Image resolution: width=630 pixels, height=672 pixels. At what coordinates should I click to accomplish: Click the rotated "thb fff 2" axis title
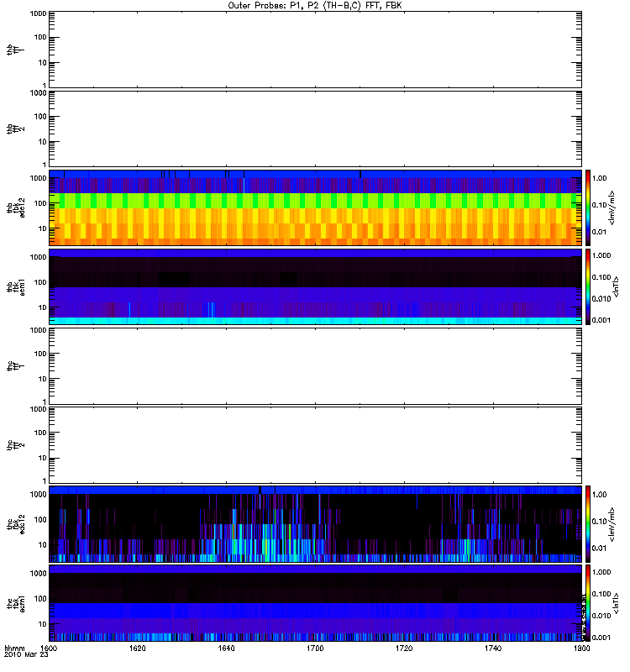(16, 129)
